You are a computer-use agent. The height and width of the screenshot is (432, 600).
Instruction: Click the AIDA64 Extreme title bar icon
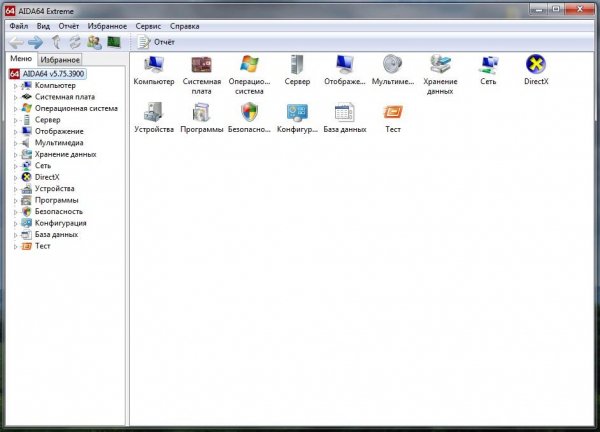10,11
